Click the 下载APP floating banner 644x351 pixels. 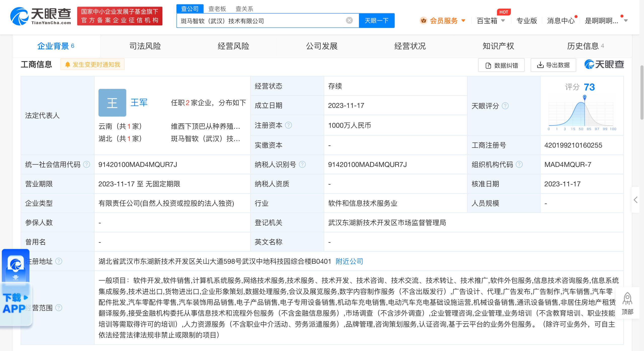coord(16,288)
